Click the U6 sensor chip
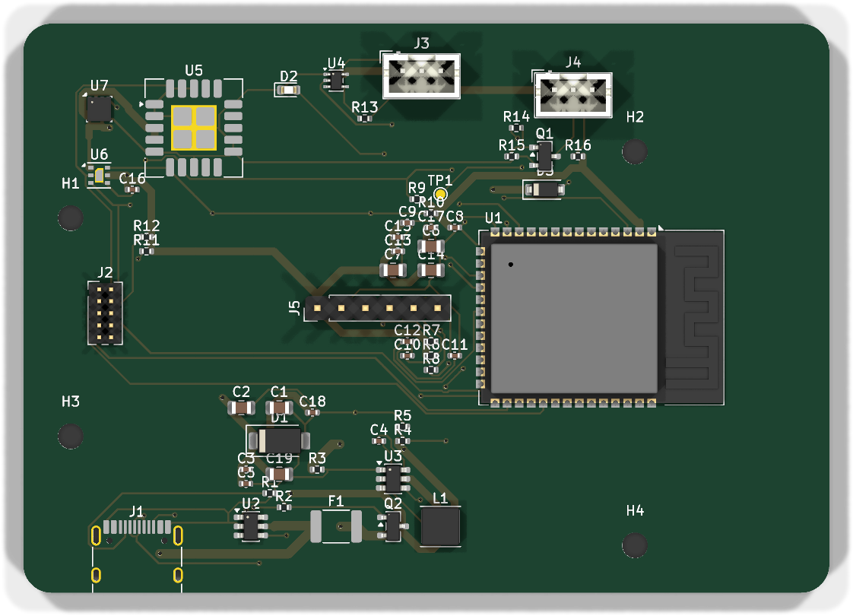 point(99,176)
